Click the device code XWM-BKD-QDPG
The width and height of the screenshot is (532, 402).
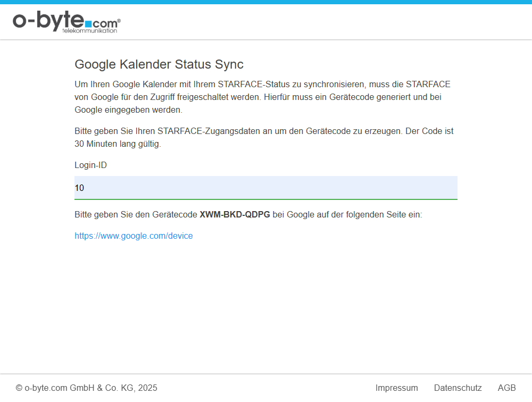(235, 215)
